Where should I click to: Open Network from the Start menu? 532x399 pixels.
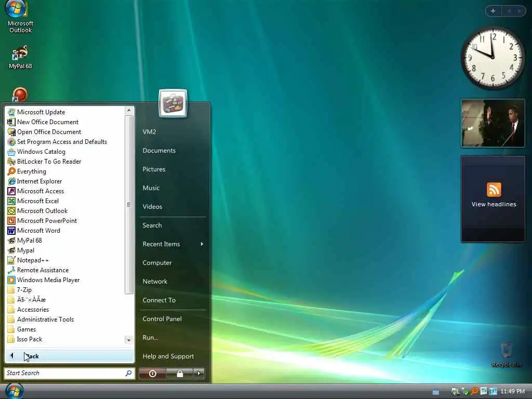155,281
